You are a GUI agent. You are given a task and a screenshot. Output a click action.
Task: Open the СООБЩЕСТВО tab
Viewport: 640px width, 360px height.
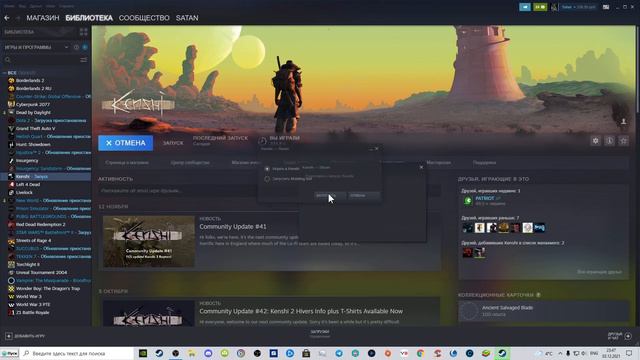tap(144, 18)
